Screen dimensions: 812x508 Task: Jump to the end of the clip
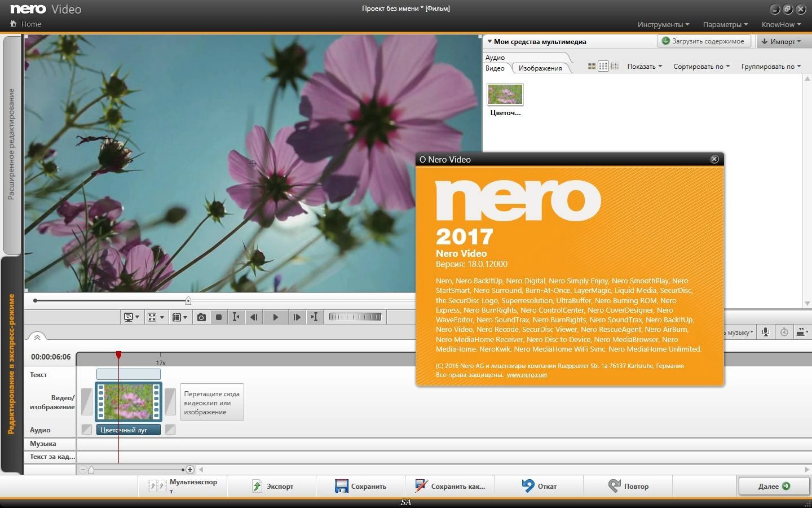(x=315, y=317)
